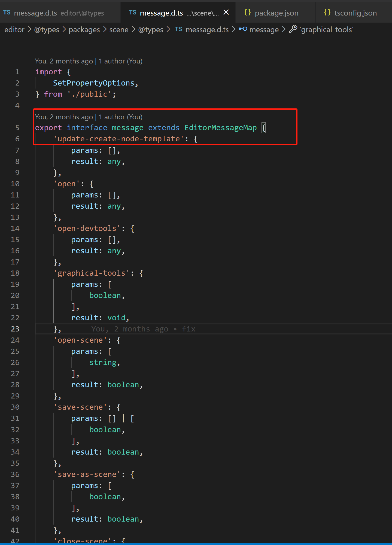Open the 'graphical-tools' breadcrumb symbol
Image resolution: width=392 pixels, height=545 pixels.
click(x=327, y=30)
